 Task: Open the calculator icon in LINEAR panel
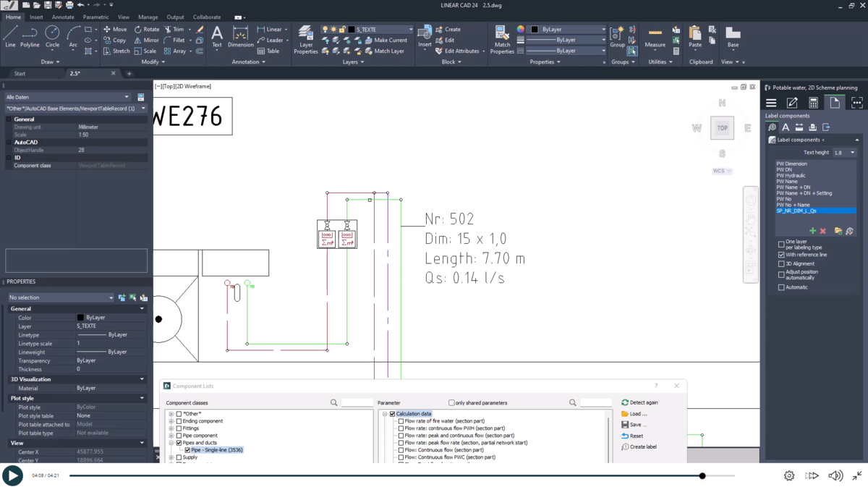click(x=813, y=103)
